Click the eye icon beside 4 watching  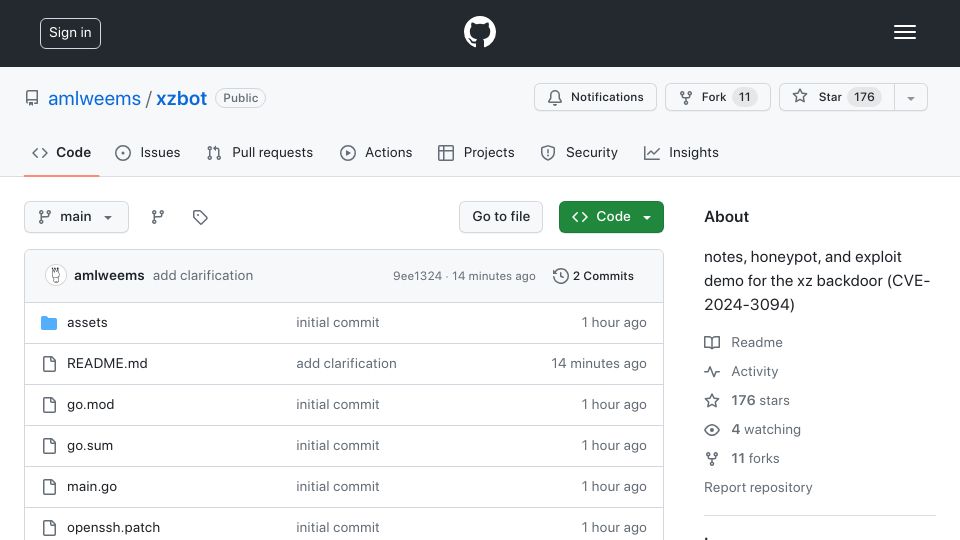click(711, 430)
